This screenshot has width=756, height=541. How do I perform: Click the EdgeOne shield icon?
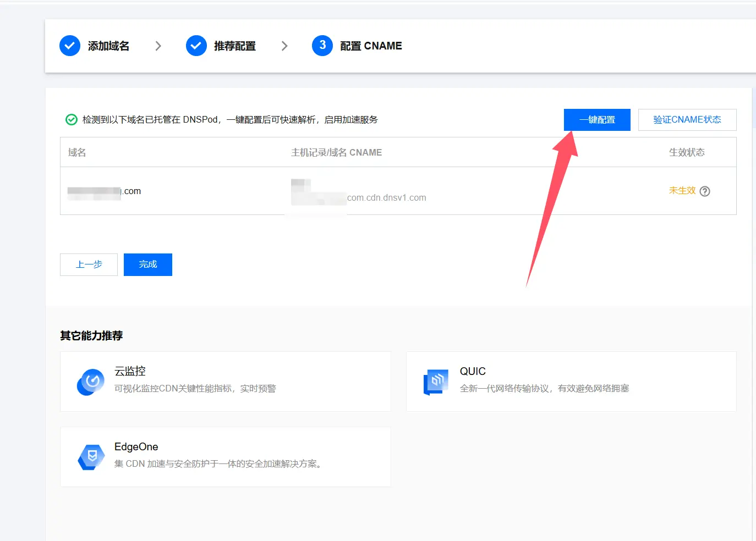point(91,457)
